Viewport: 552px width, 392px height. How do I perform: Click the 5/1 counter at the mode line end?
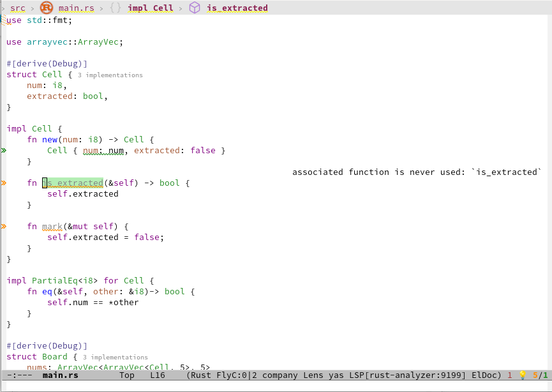pos(541,375)
